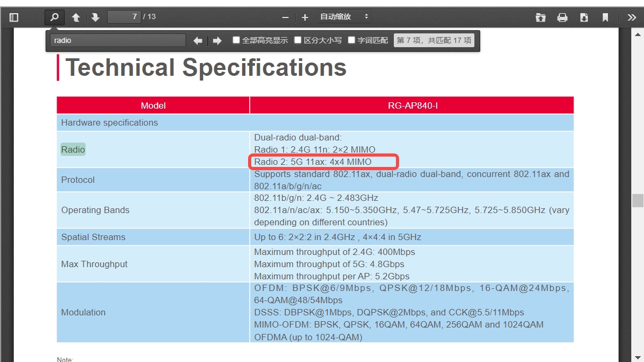Close the find bar via magnifier icon

55,17
